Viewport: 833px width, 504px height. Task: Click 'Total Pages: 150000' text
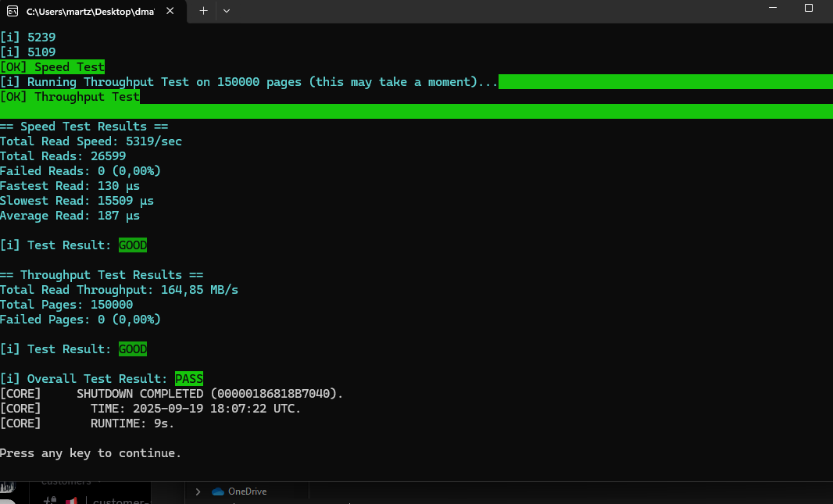(x=66, y=305)
